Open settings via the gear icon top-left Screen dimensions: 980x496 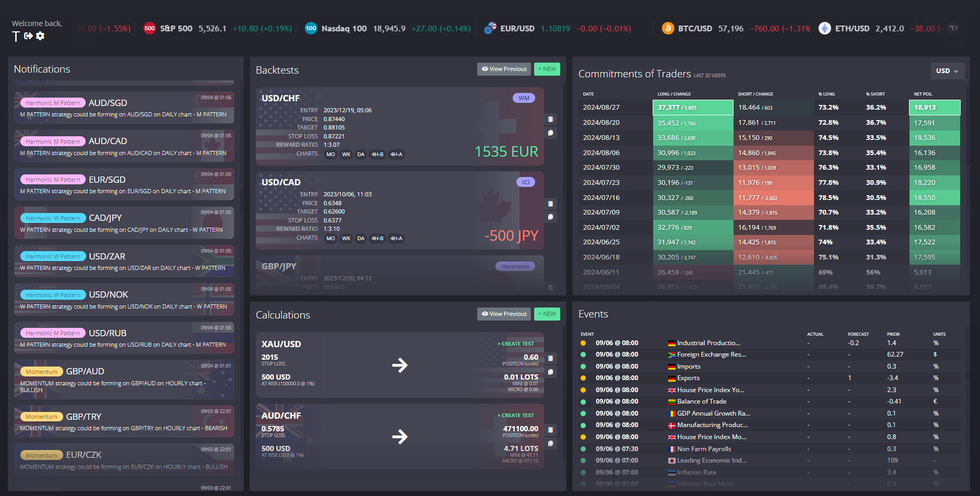click(x=40, y=37)
